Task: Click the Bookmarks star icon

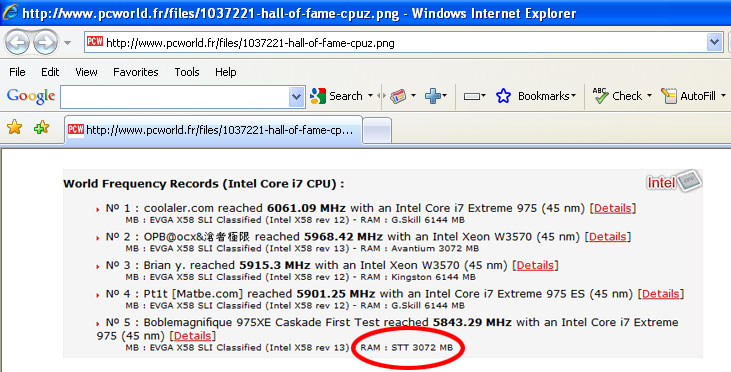Action: pos(503,96)
